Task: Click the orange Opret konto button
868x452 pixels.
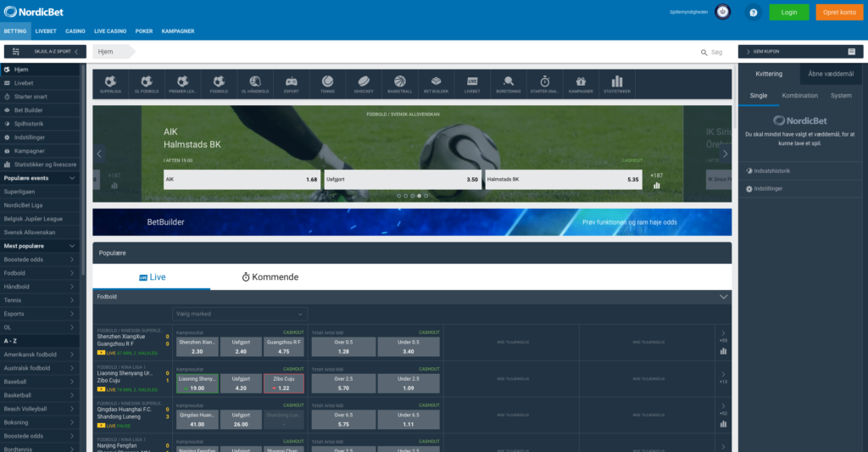Action: pos(839,12)
